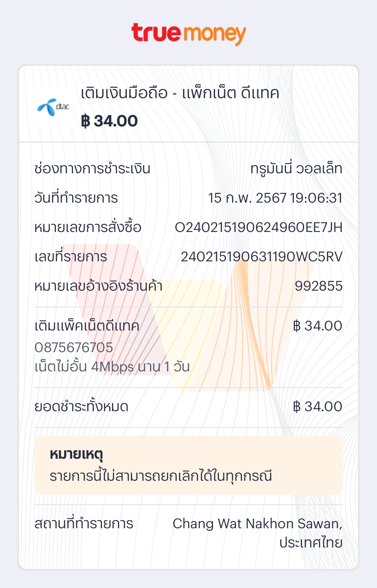The width and height of the screenshot is (377, 588).
Task: Select transaction ID 240215190631190WC5RV
Action: point(261,257)
